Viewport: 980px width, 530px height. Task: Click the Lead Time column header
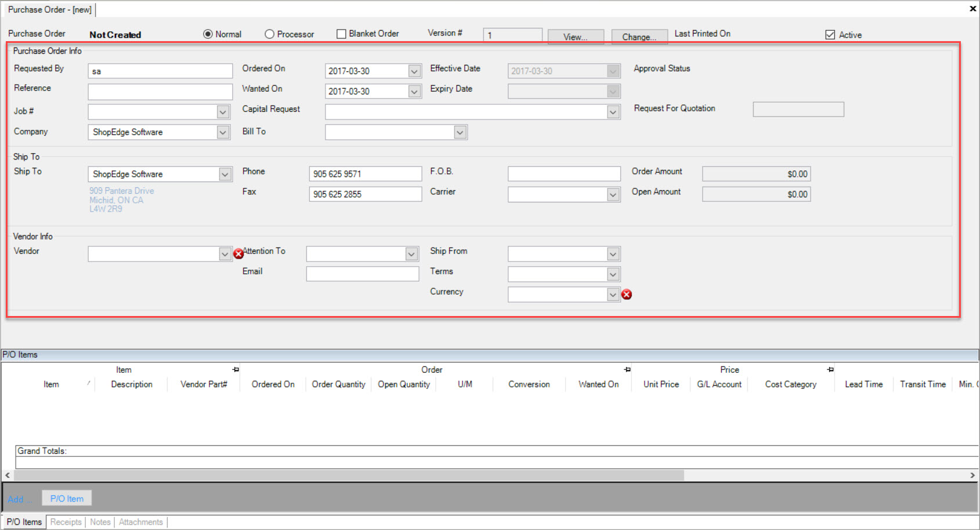(x=863, y=384)
